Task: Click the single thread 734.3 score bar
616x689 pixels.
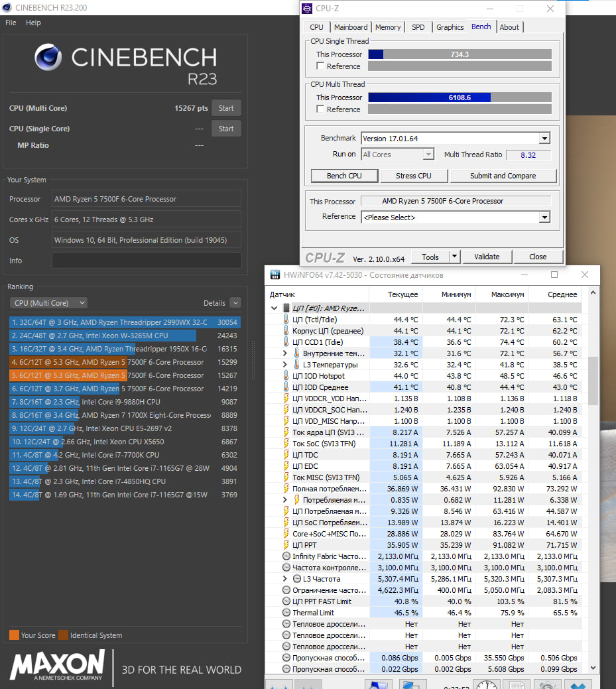Action: coord(460,54)
